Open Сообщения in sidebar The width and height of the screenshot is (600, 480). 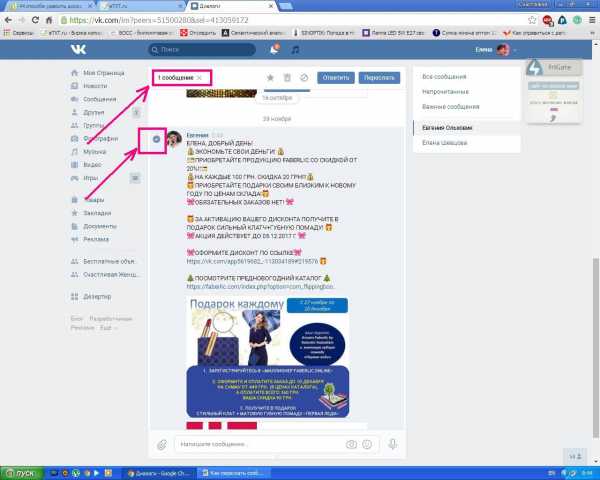coord(94,99)
